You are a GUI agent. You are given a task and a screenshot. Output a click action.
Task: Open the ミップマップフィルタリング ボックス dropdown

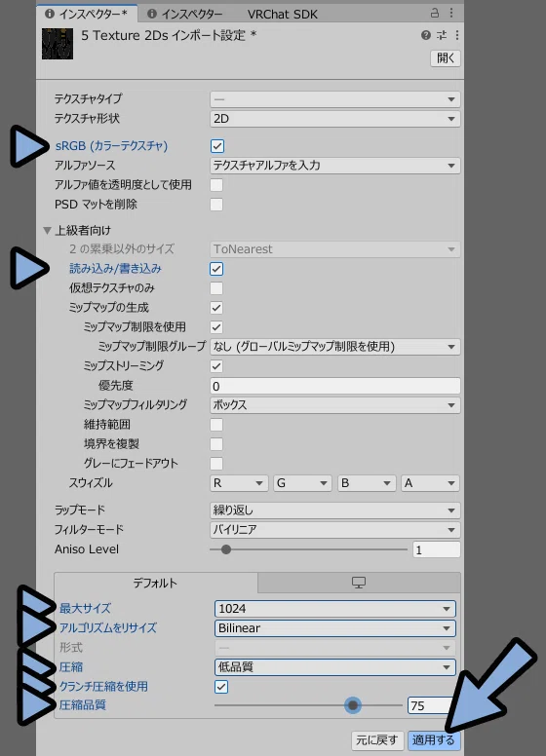pyautogui.click(x=334, y=405)
